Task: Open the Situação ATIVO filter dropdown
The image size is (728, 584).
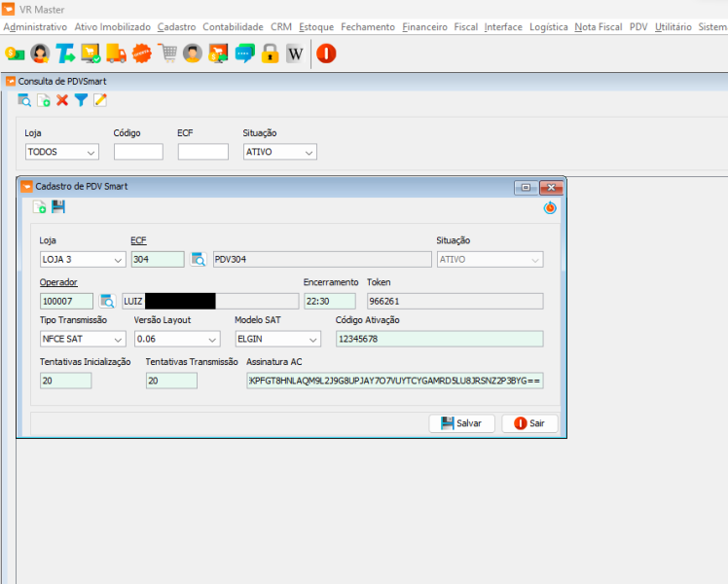Action: [x=280, y=152]
